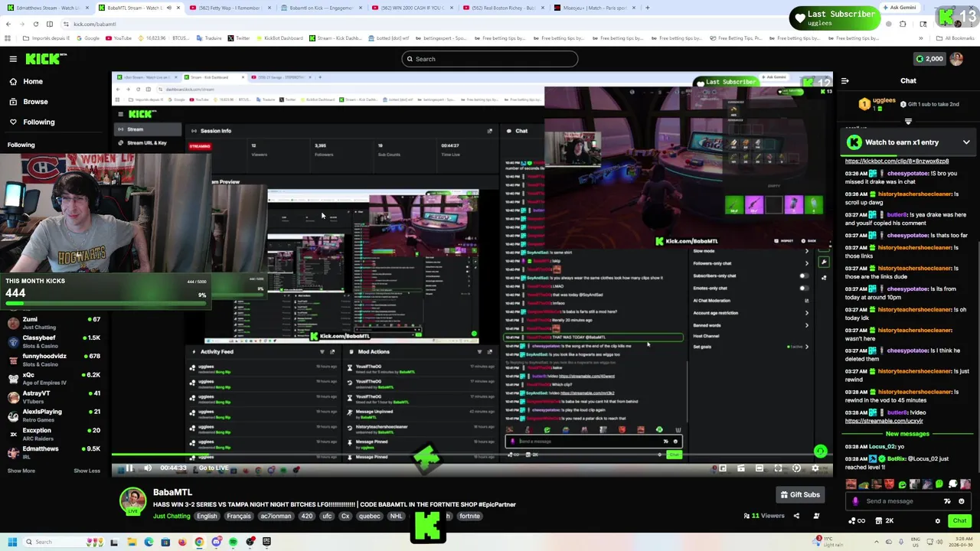This screenshot has width=980, height=551.
Task: Open Zumi channel in Following list
Action: [53, 323]
